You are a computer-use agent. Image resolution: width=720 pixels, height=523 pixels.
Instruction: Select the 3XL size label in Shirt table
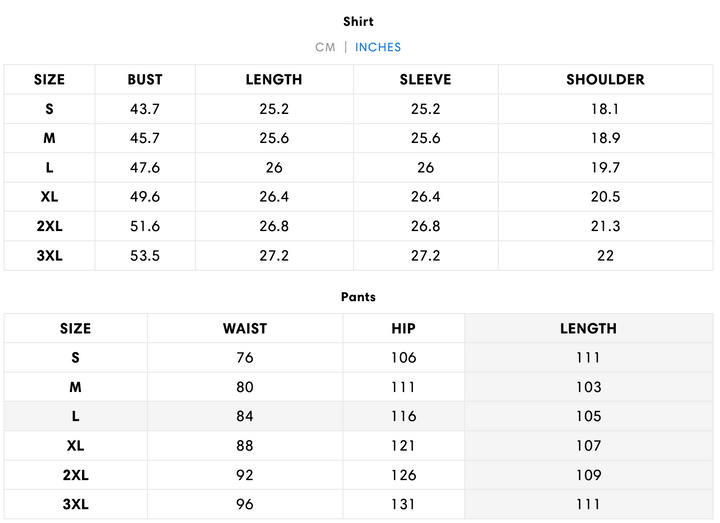49,256
